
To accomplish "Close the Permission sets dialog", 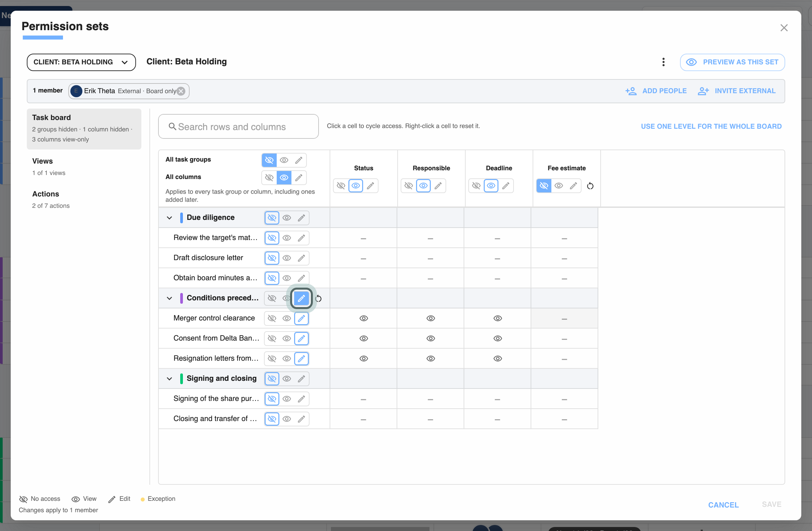I will pos(784,28).
